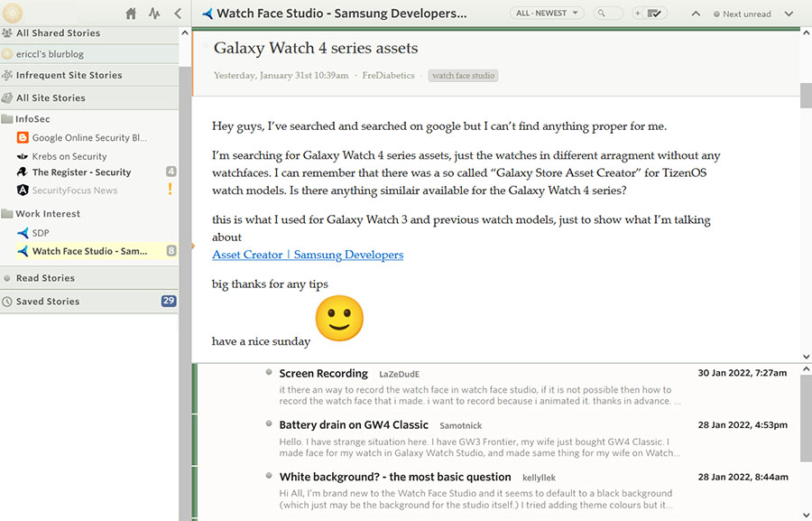The image size is (812, 521).
Task: Open the activity statistics icon
Action: 154,14
